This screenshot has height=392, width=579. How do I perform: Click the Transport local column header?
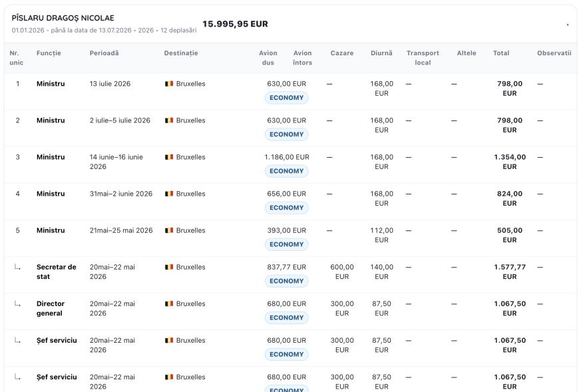pos(423,58)
